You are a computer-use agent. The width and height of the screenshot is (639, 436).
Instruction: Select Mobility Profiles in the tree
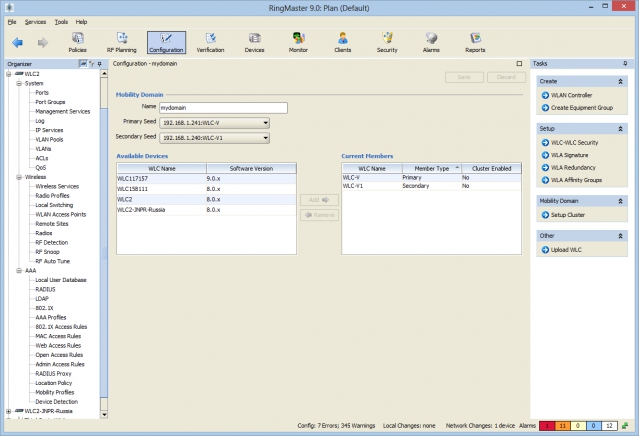55,393
